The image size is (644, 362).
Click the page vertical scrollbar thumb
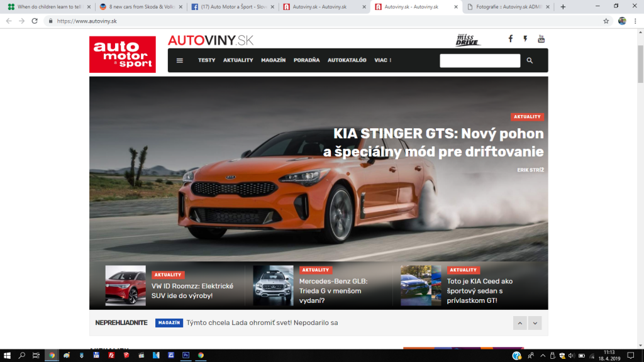pos(640,64)
